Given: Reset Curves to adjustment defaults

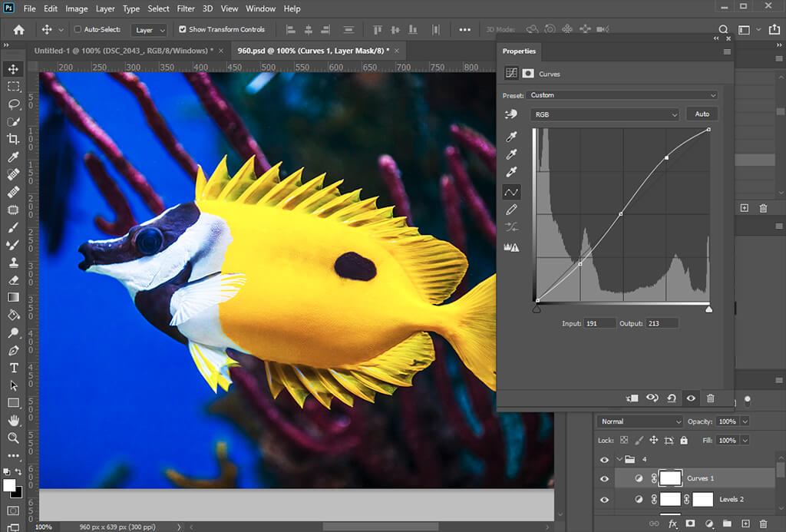Looking at the screenshot, I should click(672, 398).
